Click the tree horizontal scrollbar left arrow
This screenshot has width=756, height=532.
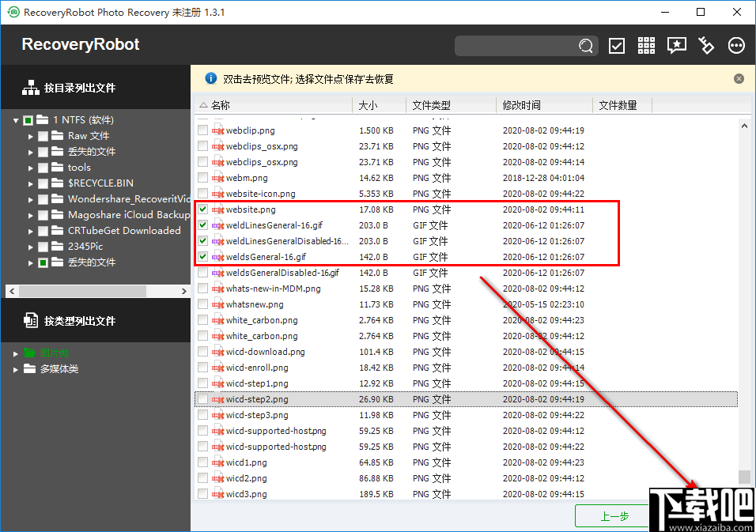click(x=12, y=291)
